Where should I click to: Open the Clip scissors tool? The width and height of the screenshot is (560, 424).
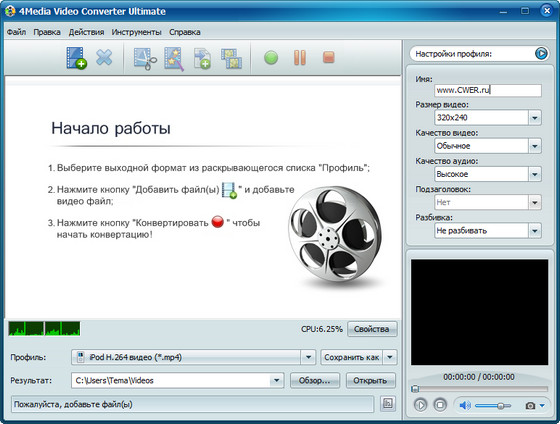[x=145, y=59]
